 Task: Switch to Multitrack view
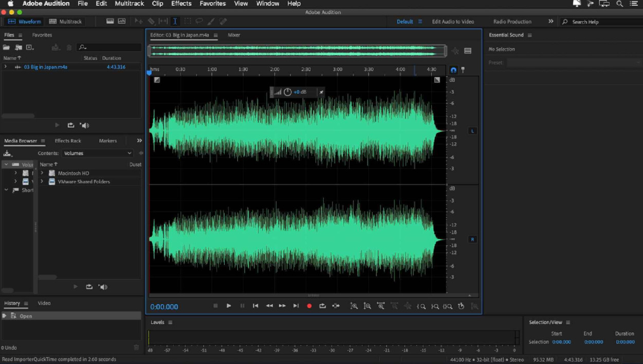(65, 22)
